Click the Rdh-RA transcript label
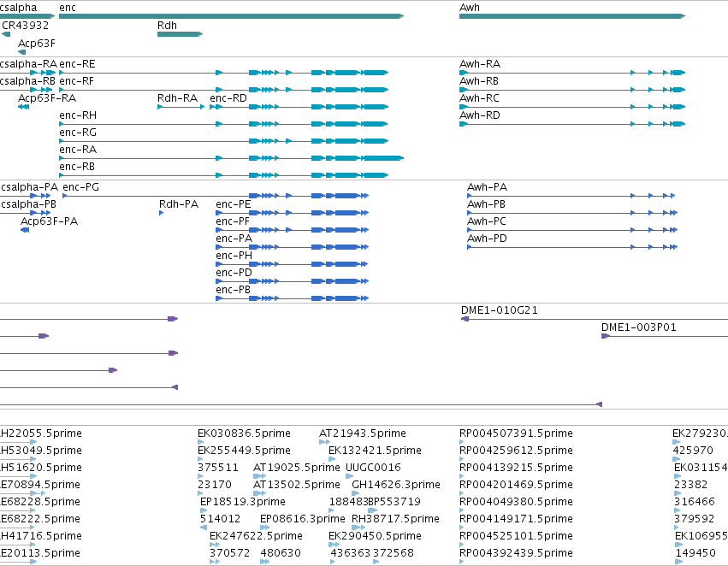 coord(177,97)
